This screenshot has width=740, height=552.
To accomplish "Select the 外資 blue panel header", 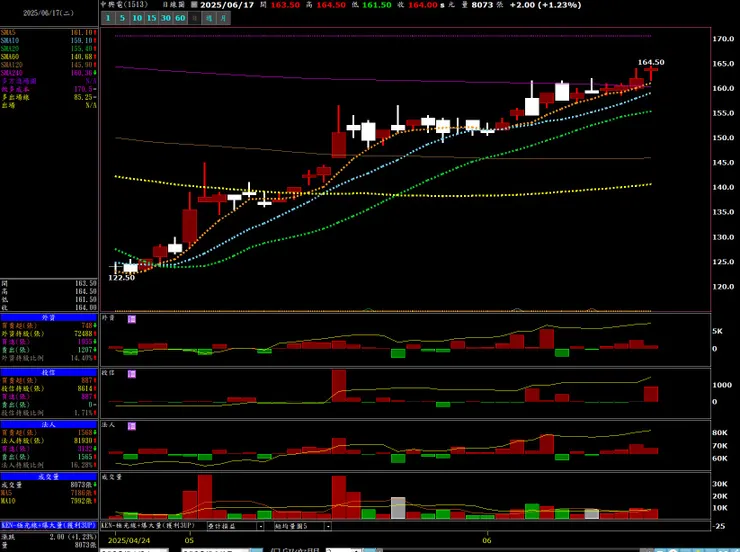I will pos(49,318).
